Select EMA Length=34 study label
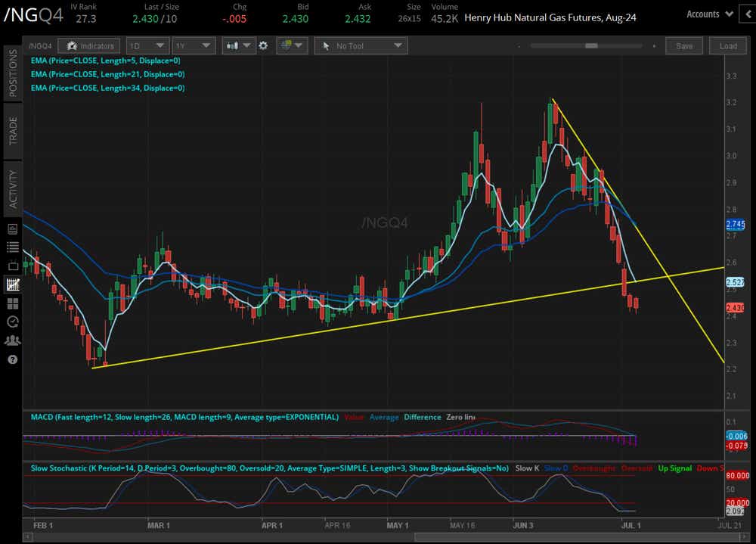 coord(107,88)
